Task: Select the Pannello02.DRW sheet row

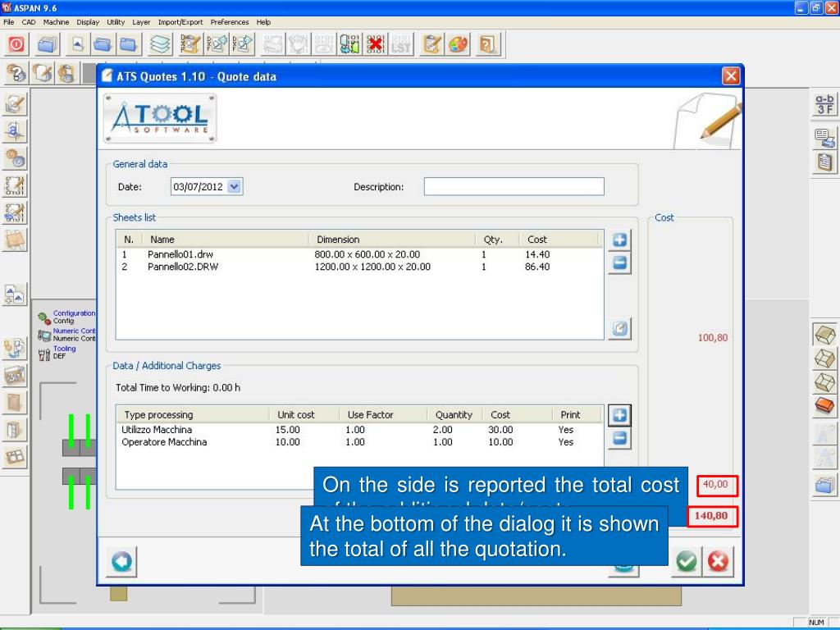Action: coord(359,267)
